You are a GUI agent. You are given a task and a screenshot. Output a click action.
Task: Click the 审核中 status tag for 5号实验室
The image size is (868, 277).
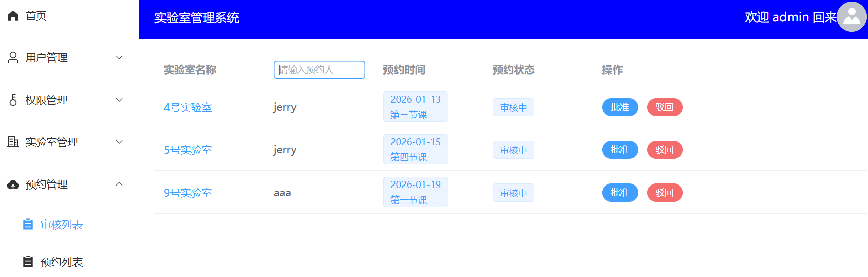[513, 150]
